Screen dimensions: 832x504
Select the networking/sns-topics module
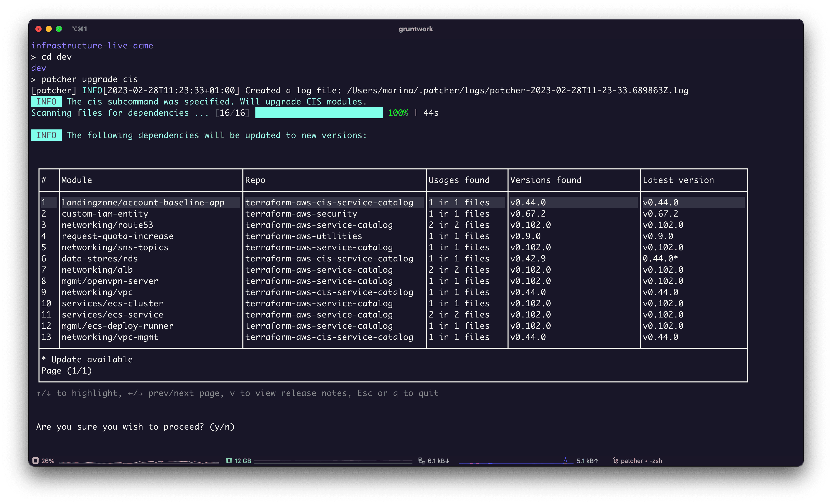(x=115, y=247)
